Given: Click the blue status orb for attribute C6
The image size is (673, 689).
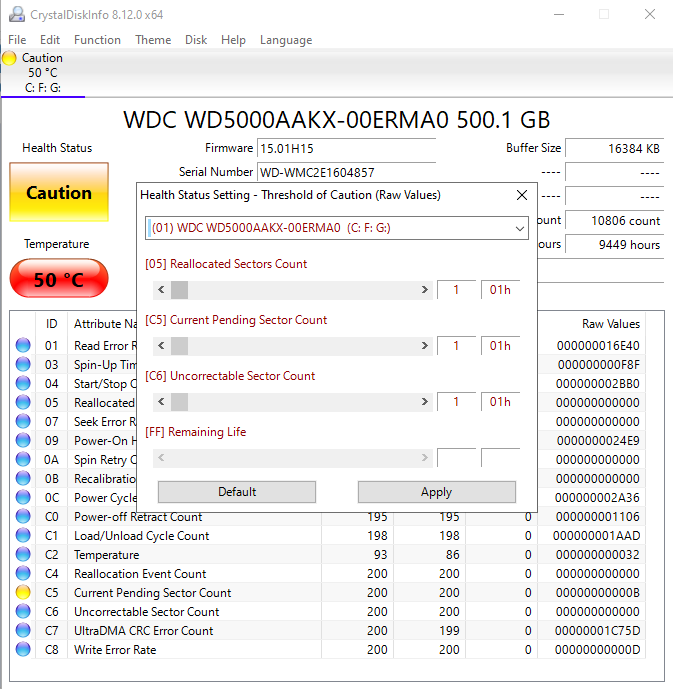Looking at the screenshot, I should 23,611.
